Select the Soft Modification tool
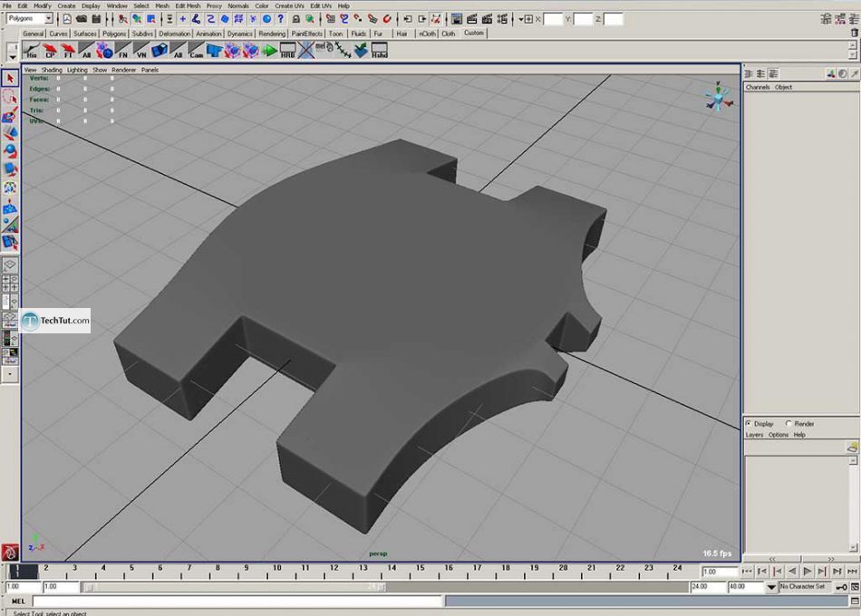The height and width of the screenshot is (616, 861). click(10, 207)
